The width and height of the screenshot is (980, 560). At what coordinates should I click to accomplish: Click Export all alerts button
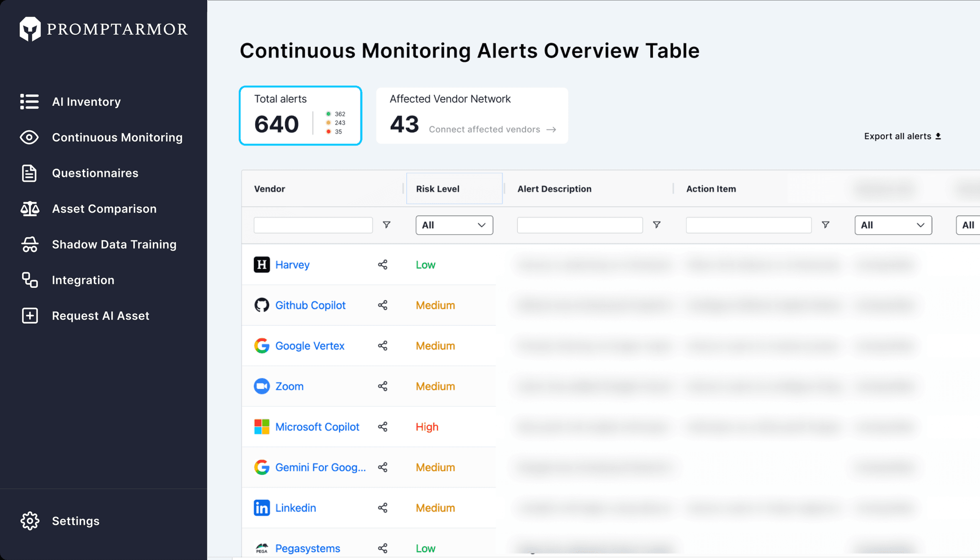pyautogui.click(x=902, y=136)
